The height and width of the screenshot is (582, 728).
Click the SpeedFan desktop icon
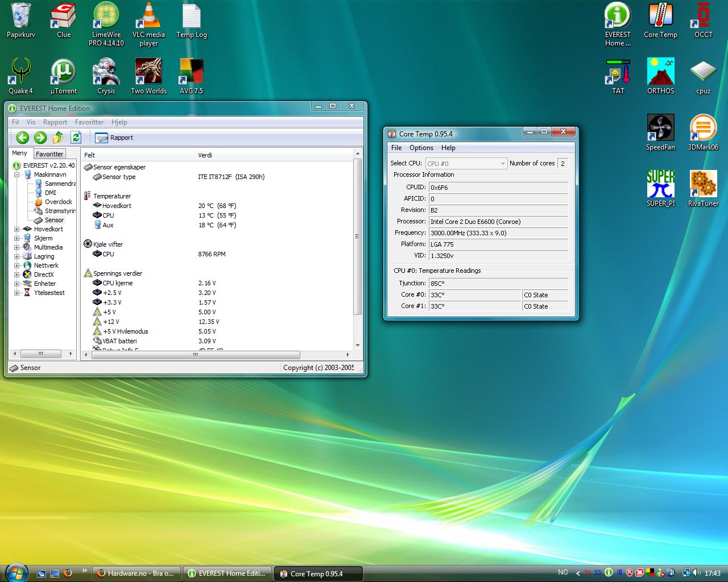pyautogui.click(x=660, y=132)
